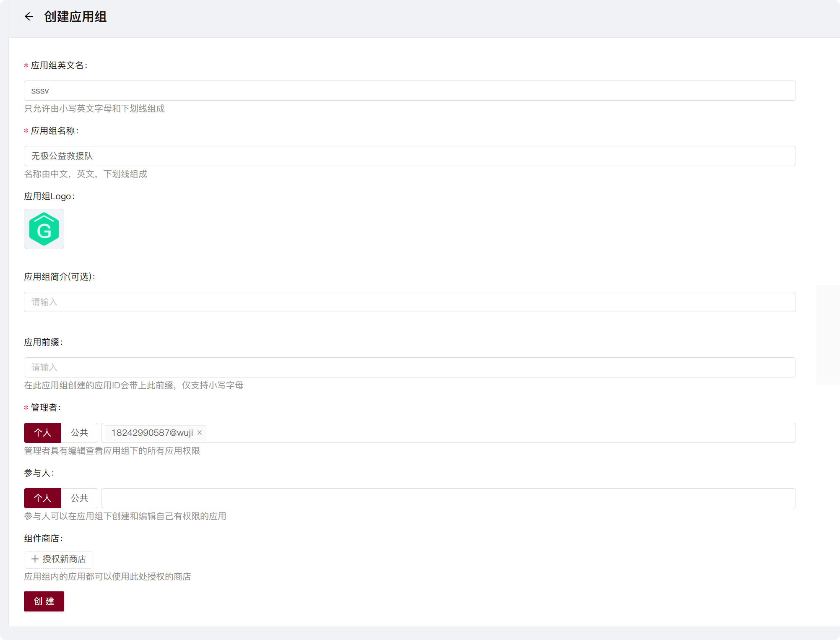Click the green G application group logo
Viewport: 840px width, 640px height.
pos(44,229)
